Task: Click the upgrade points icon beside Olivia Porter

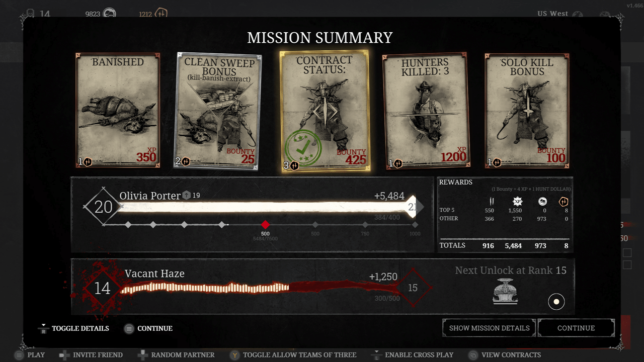Action: [x=187, y=195]
